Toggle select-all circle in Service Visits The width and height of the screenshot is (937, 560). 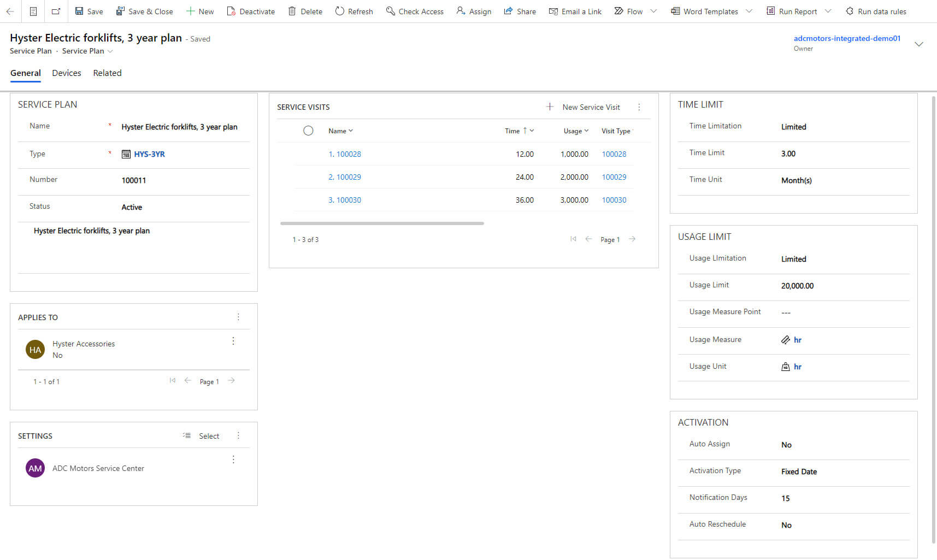[308, 131]
